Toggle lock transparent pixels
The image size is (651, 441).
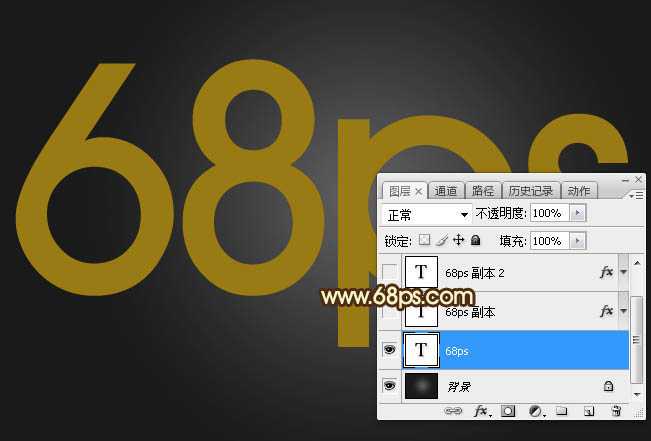[x=424, y=241]
